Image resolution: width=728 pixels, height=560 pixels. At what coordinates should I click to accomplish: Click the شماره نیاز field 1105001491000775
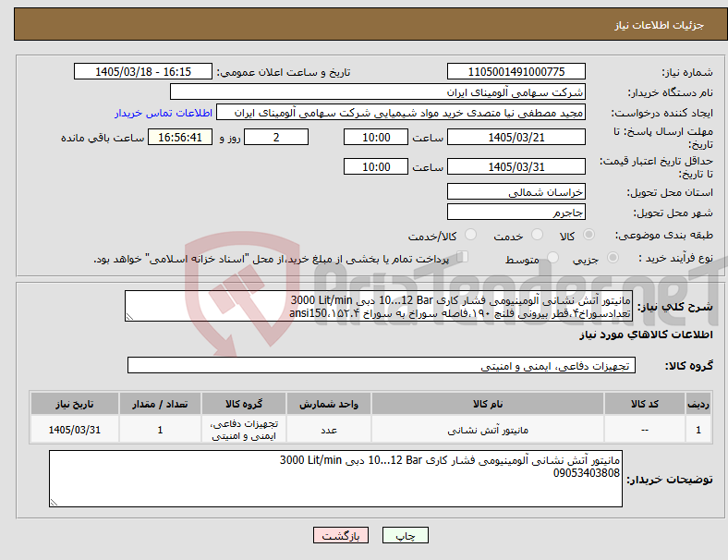516,71
